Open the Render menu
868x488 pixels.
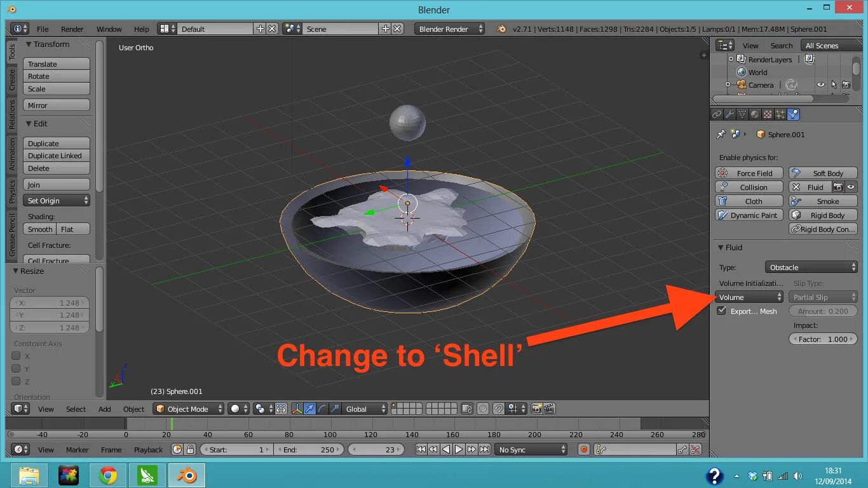tap(72, 29)
